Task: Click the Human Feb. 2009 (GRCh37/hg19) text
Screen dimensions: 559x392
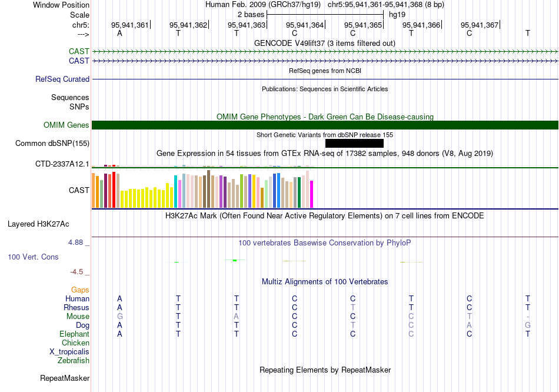Action: [263, 5]
